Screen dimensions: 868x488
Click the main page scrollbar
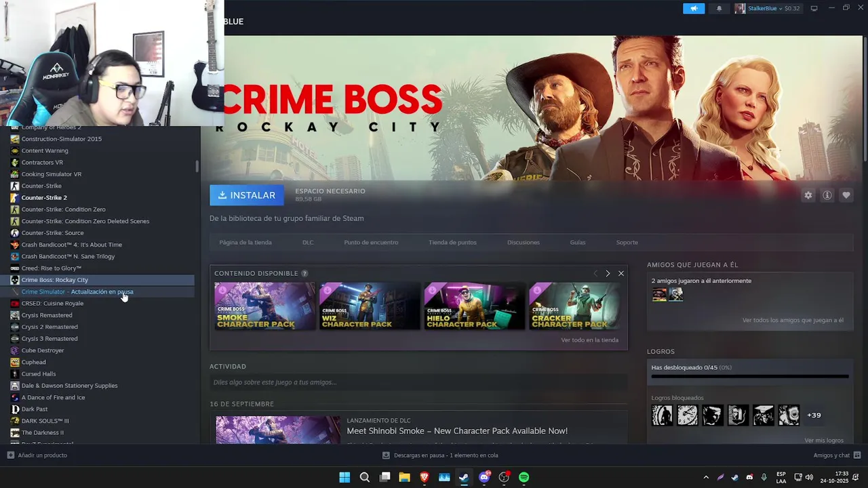tap(865, 98)
